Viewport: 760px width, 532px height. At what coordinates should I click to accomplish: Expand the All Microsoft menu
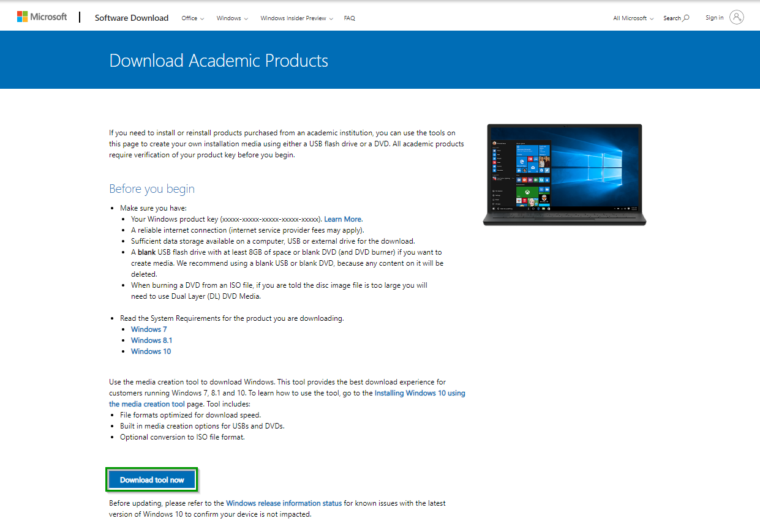tap(633, 18)
